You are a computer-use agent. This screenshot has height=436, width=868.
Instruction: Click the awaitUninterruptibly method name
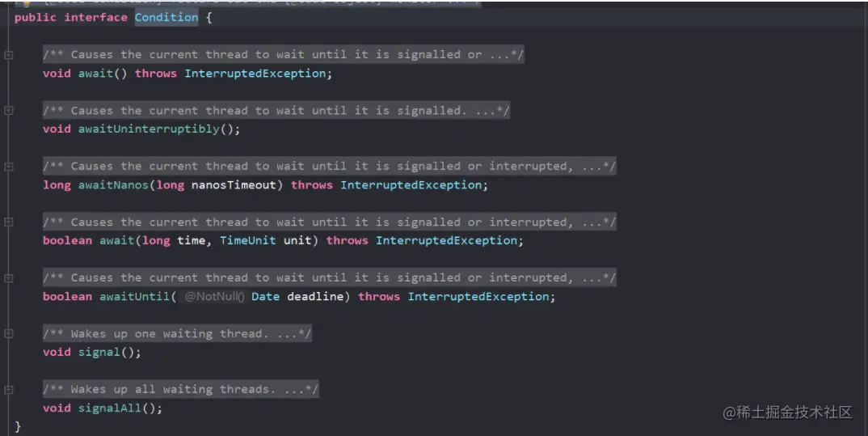(149, 129)
